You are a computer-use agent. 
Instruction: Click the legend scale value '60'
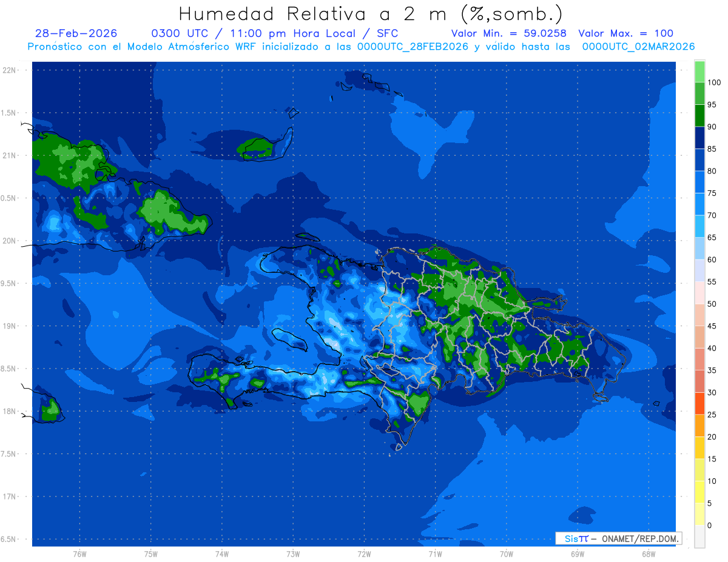point(712,259)
